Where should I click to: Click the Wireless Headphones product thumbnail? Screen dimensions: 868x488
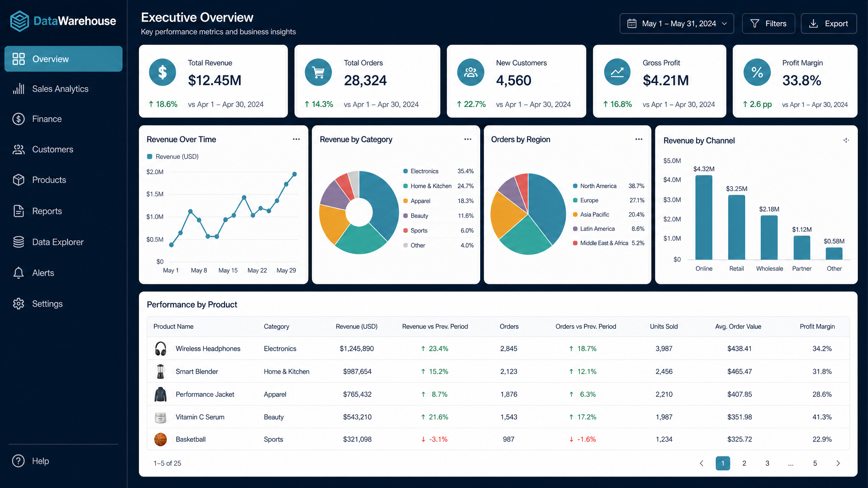click(161, 349)
